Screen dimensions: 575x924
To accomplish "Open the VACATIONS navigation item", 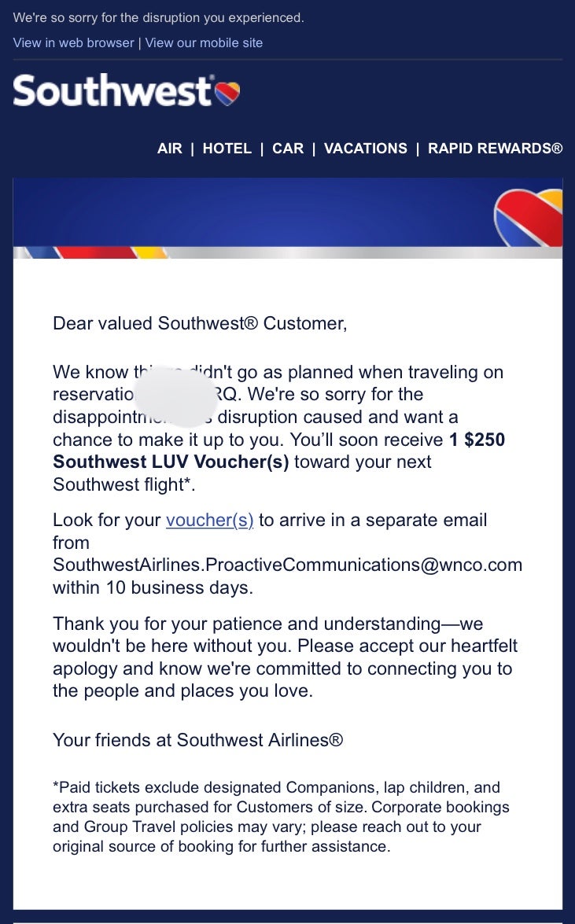I will click(366, 149).
